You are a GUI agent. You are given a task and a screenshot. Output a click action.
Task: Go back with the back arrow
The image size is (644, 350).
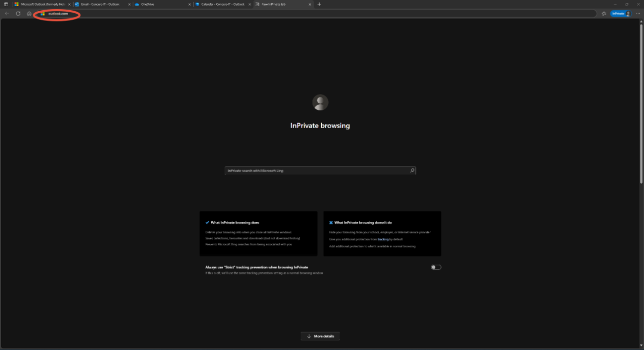click(7, 14)
